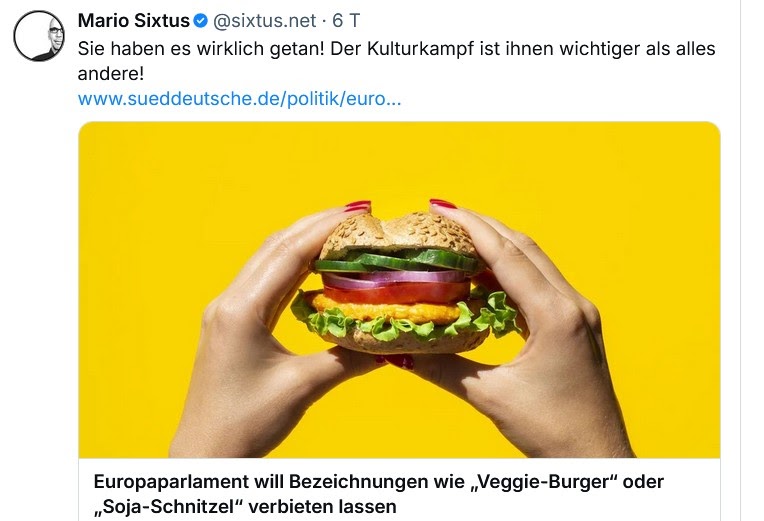
Task: Click the right hand in the card image
Action: 529,331
